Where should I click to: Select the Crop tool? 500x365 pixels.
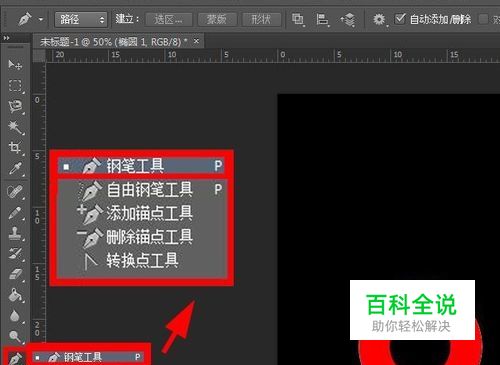15,148
